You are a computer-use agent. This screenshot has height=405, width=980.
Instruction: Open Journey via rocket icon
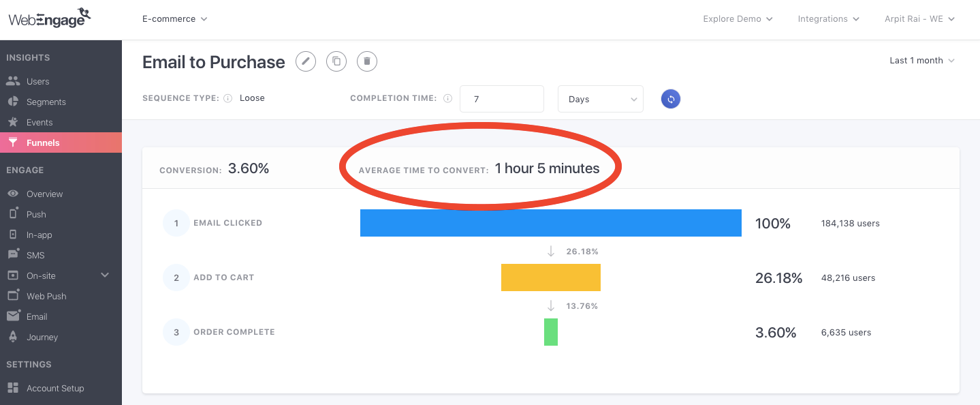(x=12, y=337)
